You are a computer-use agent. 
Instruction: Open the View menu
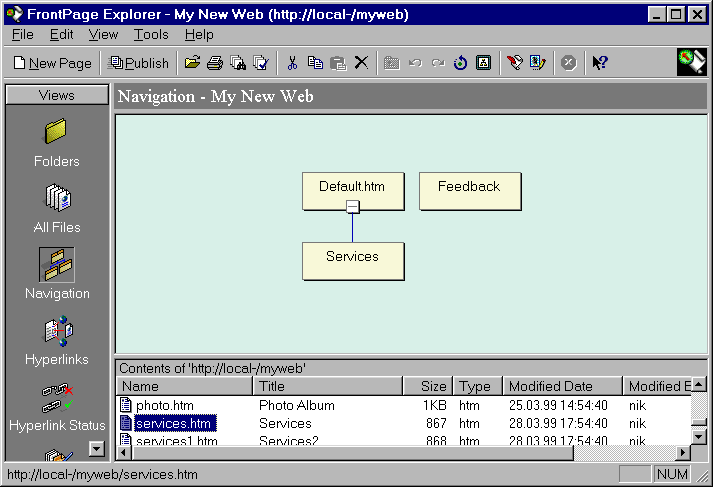103,34
